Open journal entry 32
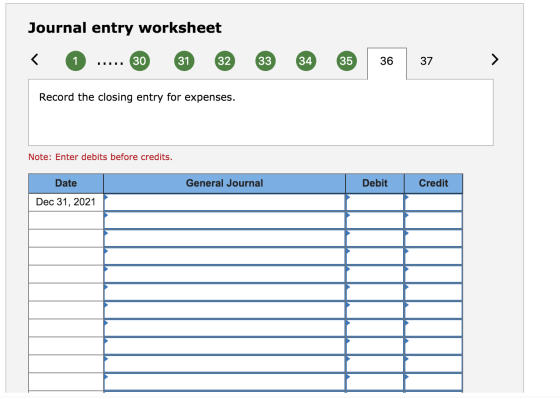This screenshot has height=399, width=560. click(225, 61)
